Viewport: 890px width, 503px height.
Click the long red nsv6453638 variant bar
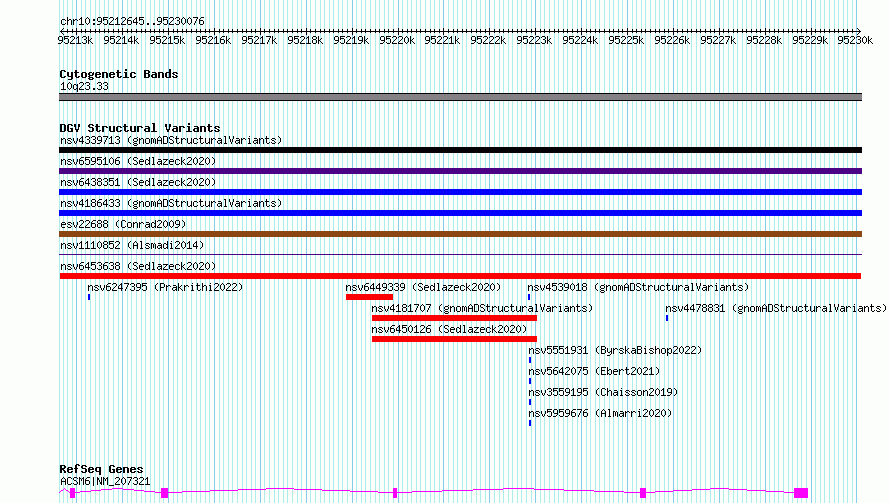460,276
